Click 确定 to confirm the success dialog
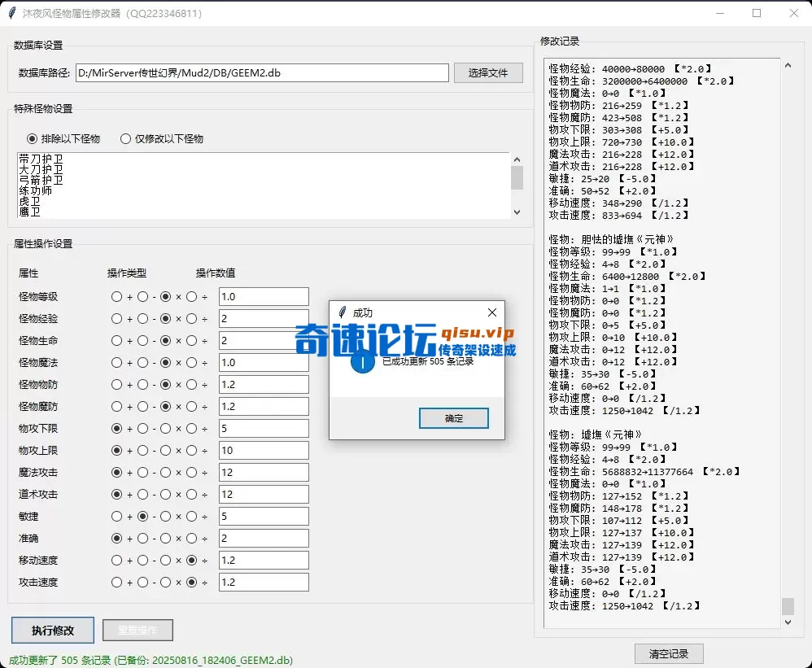The image size is (812, 668). click(453, 417)
